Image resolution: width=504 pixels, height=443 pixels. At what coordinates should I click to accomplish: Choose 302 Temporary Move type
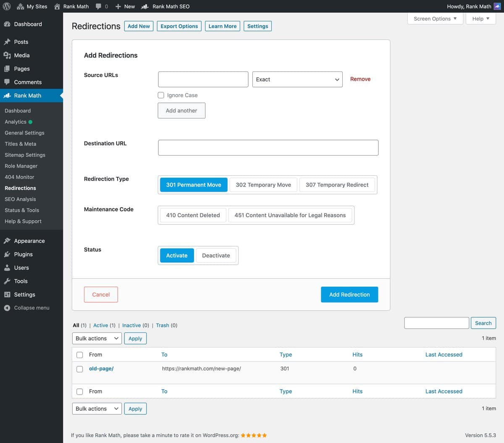coord(263,185)
